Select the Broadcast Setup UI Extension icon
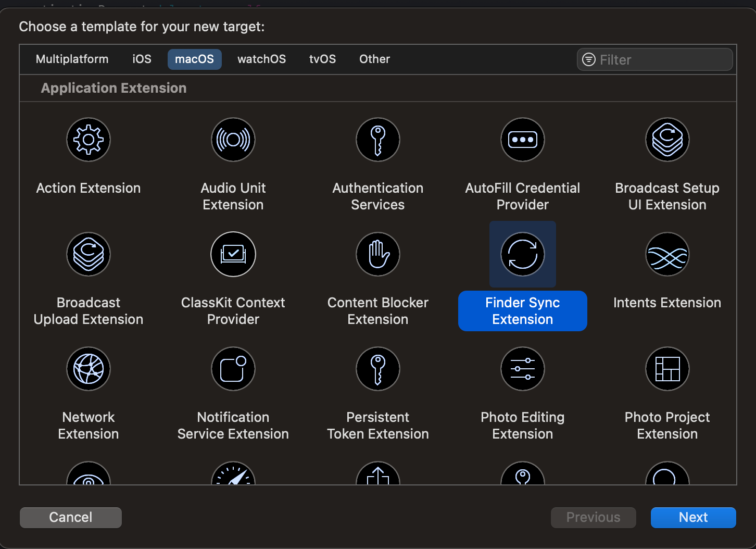The image size is (756, 549). (667, 140)
